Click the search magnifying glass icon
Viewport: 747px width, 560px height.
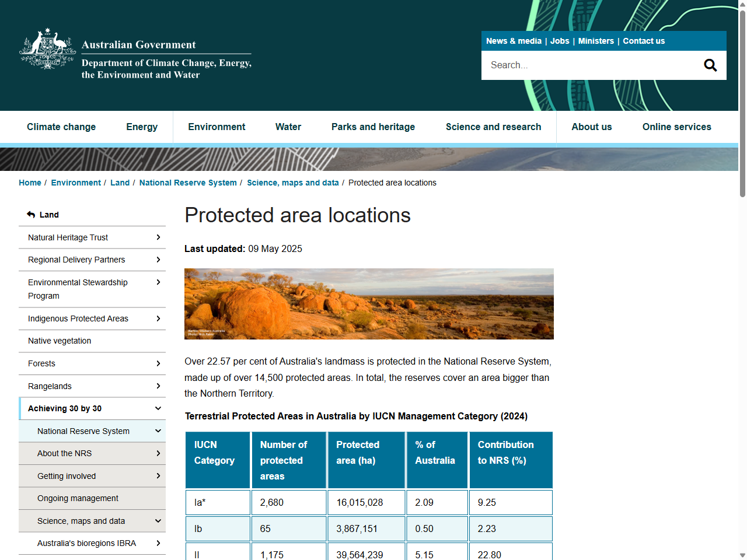tap(710, 65)
